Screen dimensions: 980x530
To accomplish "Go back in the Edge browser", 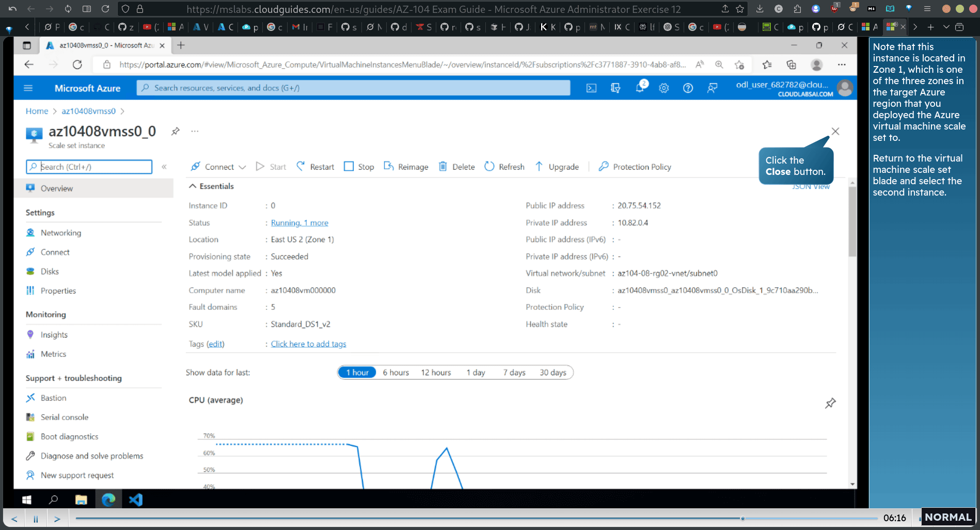I will [x=29, y=65].
